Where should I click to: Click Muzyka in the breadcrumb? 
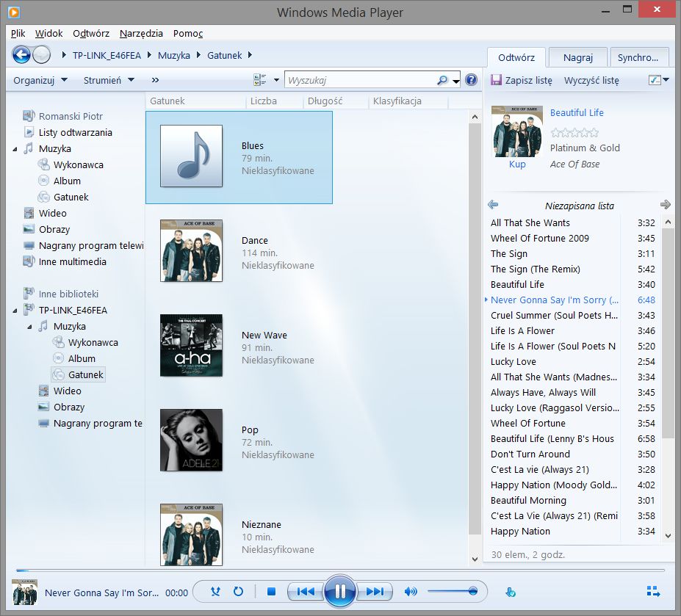[x=173, y=56]
